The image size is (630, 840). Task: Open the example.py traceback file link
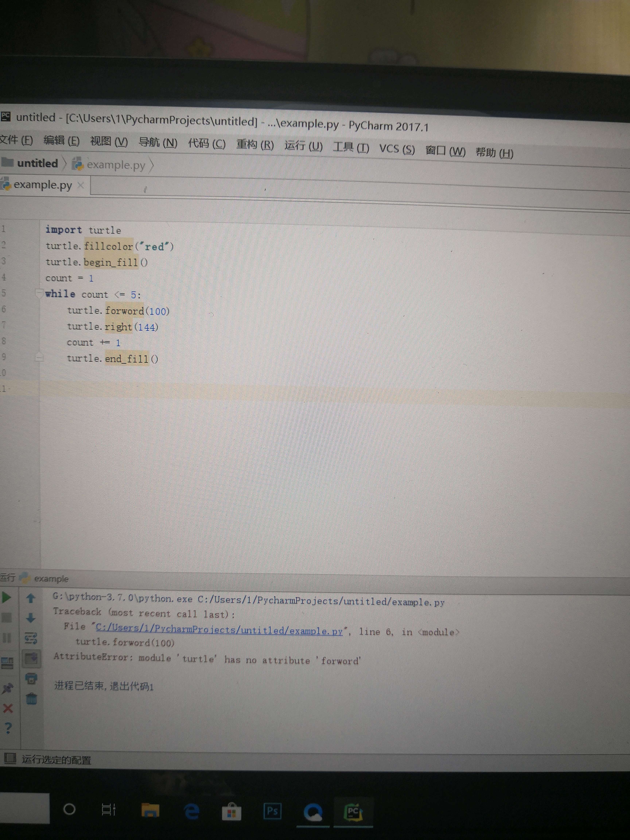[219, 629]
